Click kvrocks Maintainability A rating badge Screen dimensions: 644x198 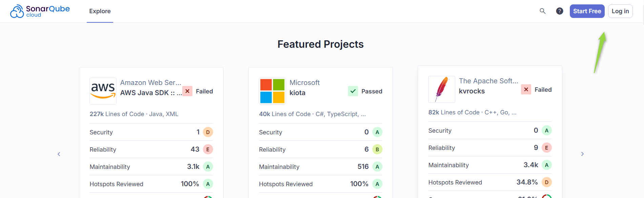pyautogui.click(x=547, y=165)
